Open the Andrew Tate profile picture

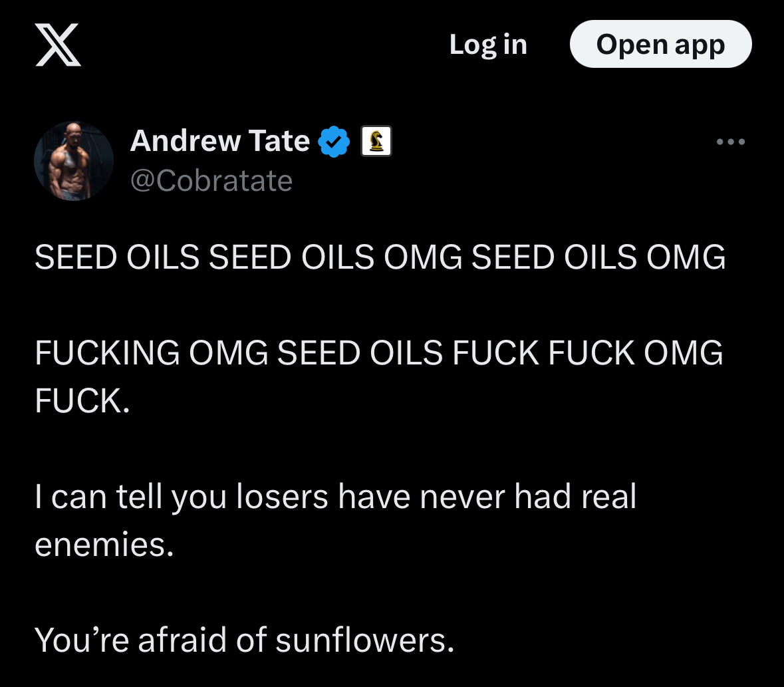[74, 161]
